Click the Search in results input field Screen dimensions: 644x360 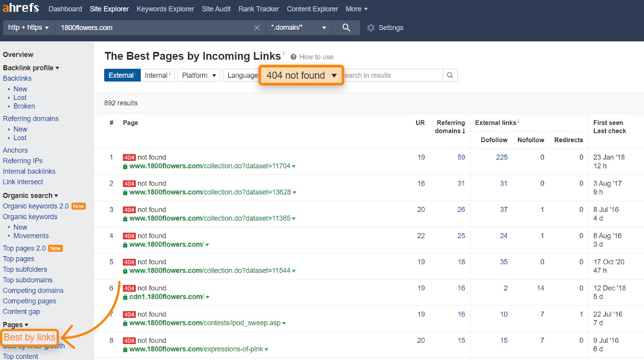click(x=392, y=75)
